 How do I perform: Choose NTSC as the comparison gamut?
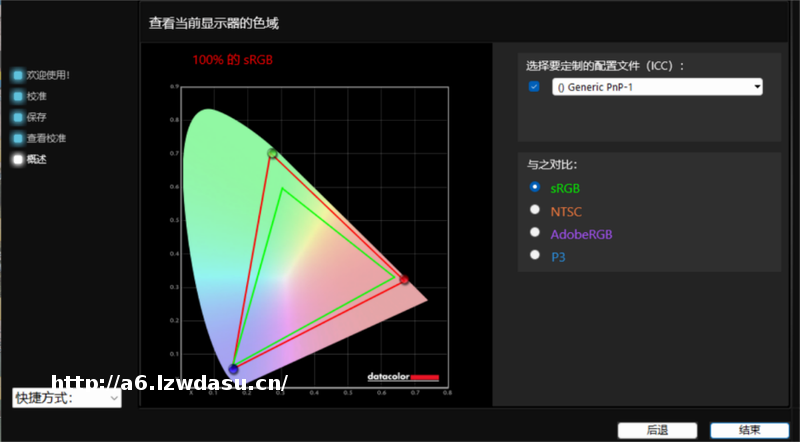pyautogui.click(x=535, y=210)
